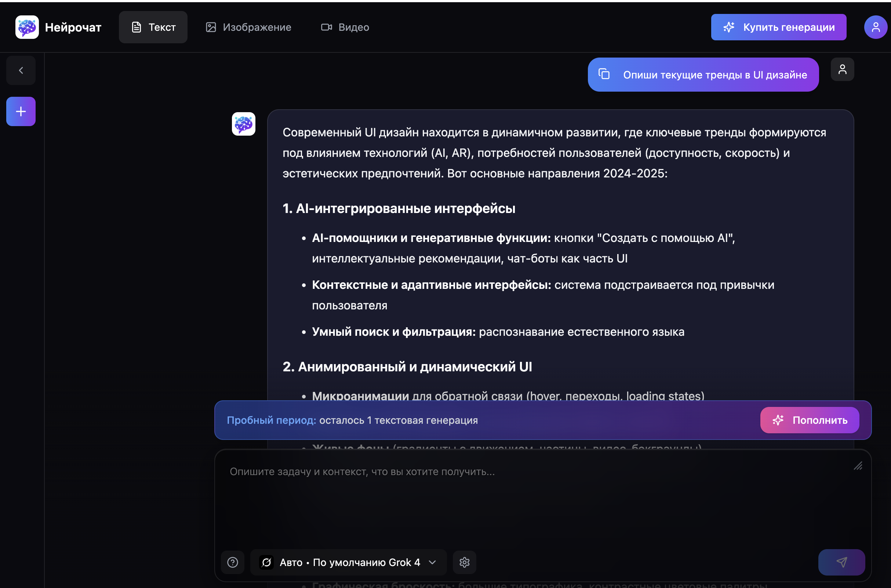Click the assistant brain avatar in chat
Screen dimensions: 891x588
tap(244, 124)
